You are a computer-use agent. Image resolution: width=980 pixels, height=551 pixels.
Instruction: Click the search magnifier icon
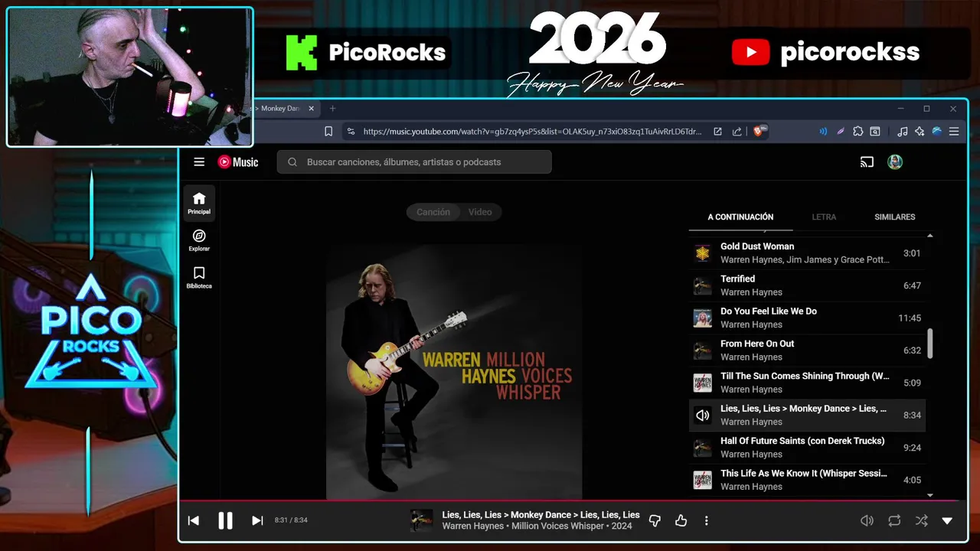tap(292, 162)
